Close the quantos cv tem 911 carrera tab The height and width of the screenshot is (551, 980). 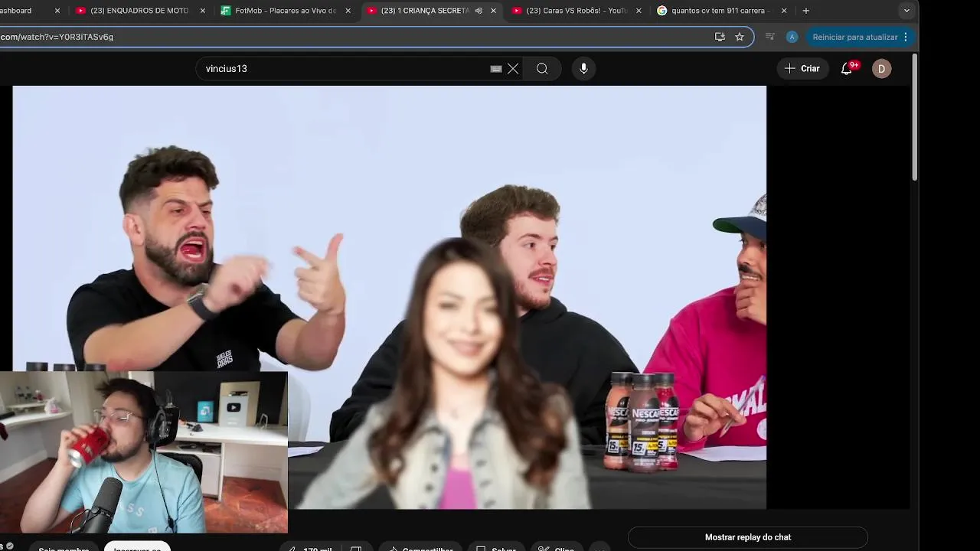pos(784,11)
